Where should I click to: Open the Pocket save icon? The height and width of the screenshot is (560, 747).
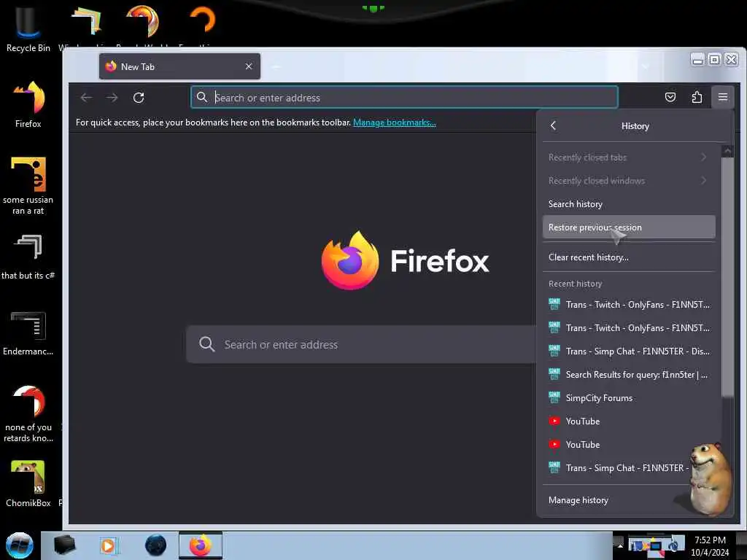click(670, 97)
